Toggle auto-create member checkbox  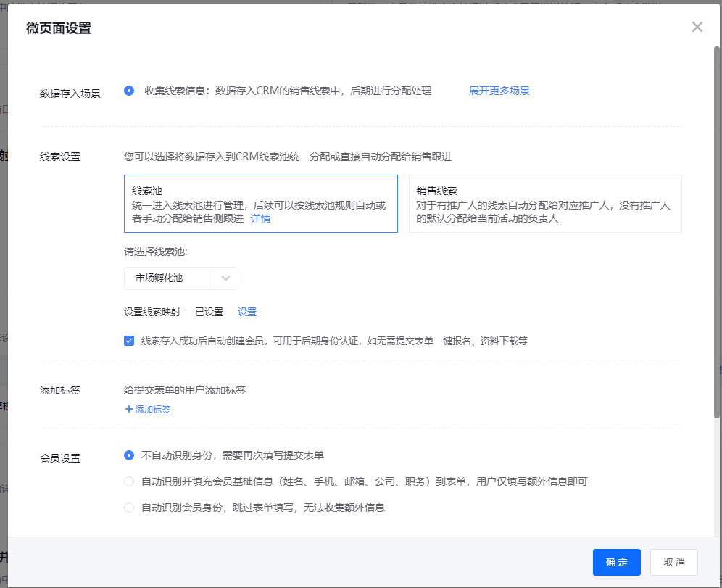click(129, 341)
